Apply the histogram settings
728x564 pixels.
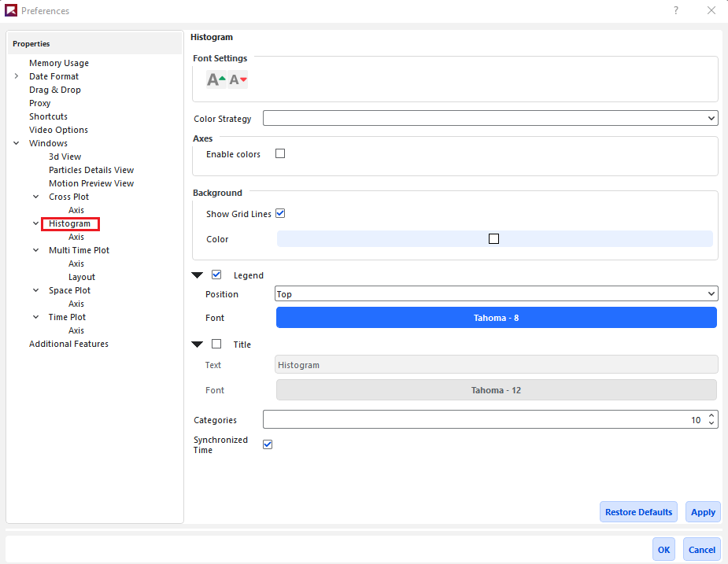click(702, 511)
